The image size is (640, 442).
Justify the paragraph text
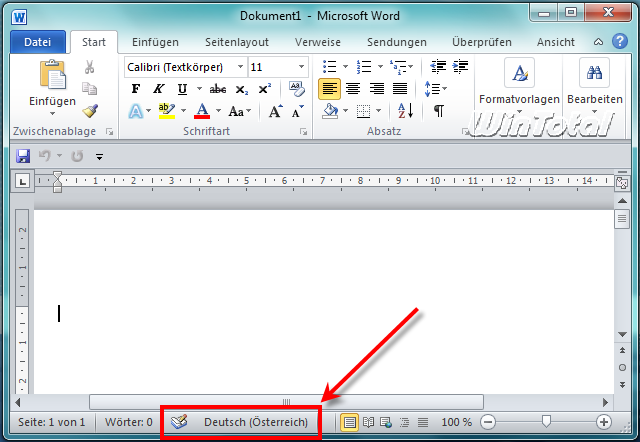point(400,89)
